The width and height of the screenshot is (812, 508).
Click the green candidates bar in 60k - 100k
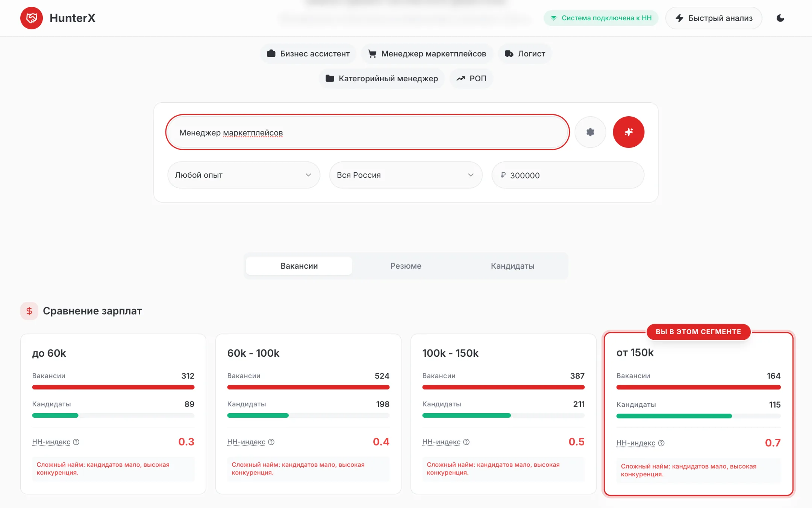coord(258,415)
